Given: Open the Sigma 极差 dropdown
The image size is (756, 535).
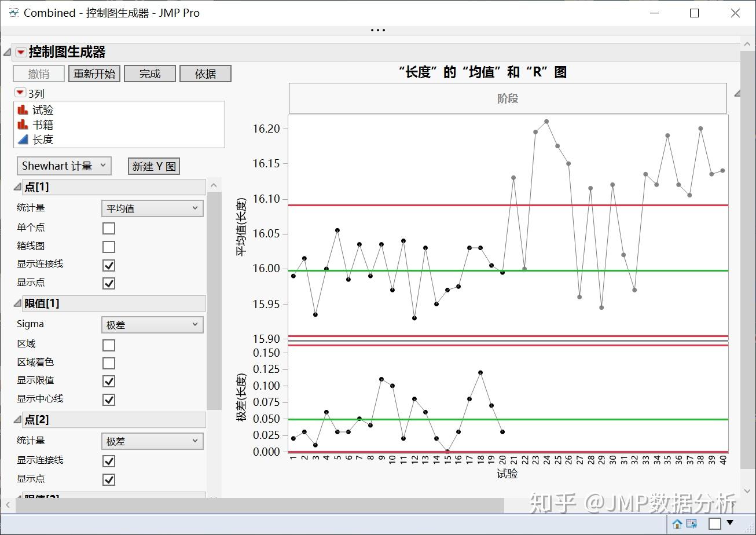Looking at the screenshot, I should [x=152, y=324].
